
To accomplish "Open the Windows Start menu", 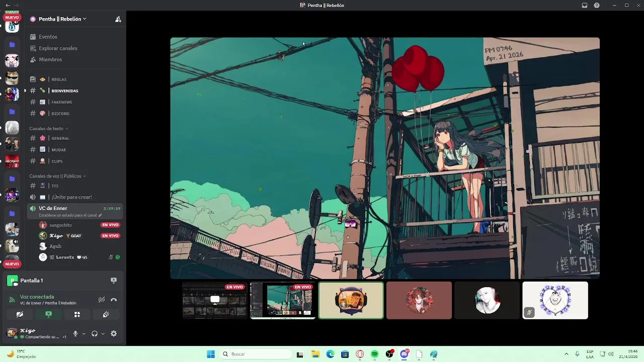I will [x=211, y=354].
